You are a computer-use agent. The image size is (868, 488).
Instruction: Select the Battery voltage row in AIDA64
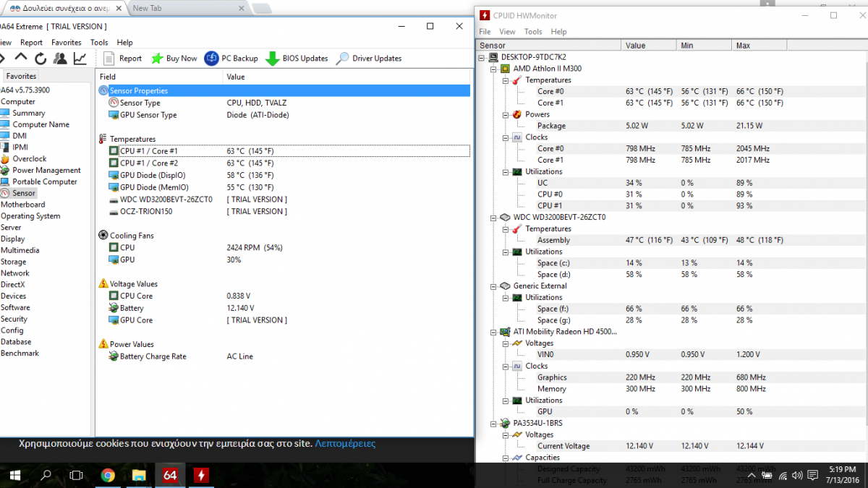click(284, 309)
